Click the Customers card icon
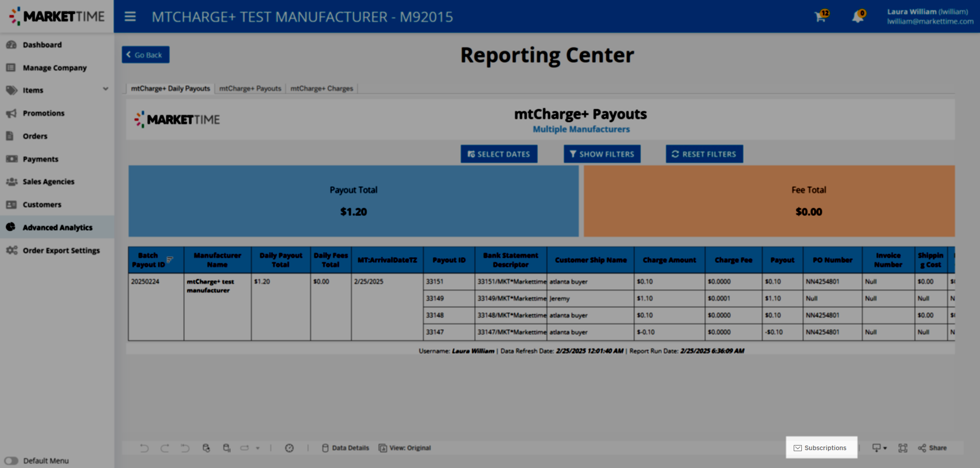Viewport: 980px width, 468px height. 11,205
